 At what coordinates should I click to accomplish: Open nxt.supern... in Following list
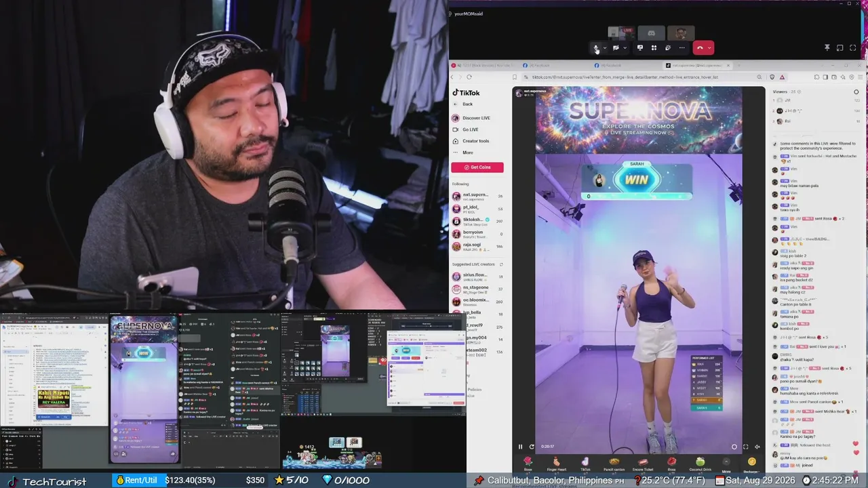click(x=477, y=197)
